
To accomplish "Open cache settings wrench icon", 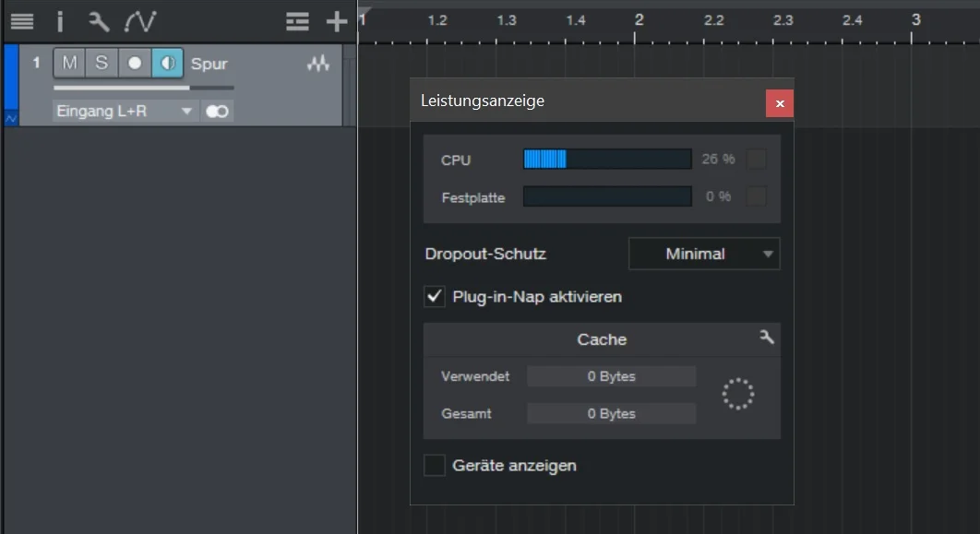I will (x=767, y=338).
